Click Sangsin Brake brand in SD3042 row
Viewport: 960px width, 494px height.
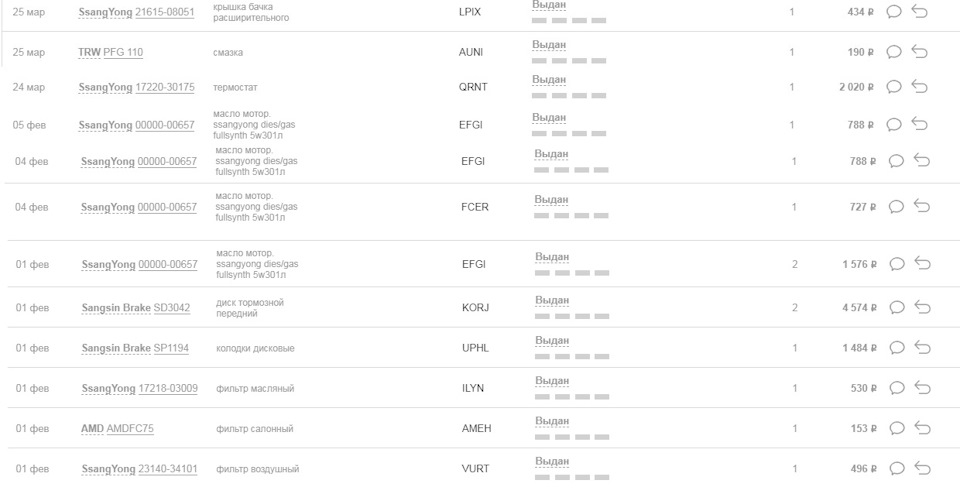pos(116,308)
